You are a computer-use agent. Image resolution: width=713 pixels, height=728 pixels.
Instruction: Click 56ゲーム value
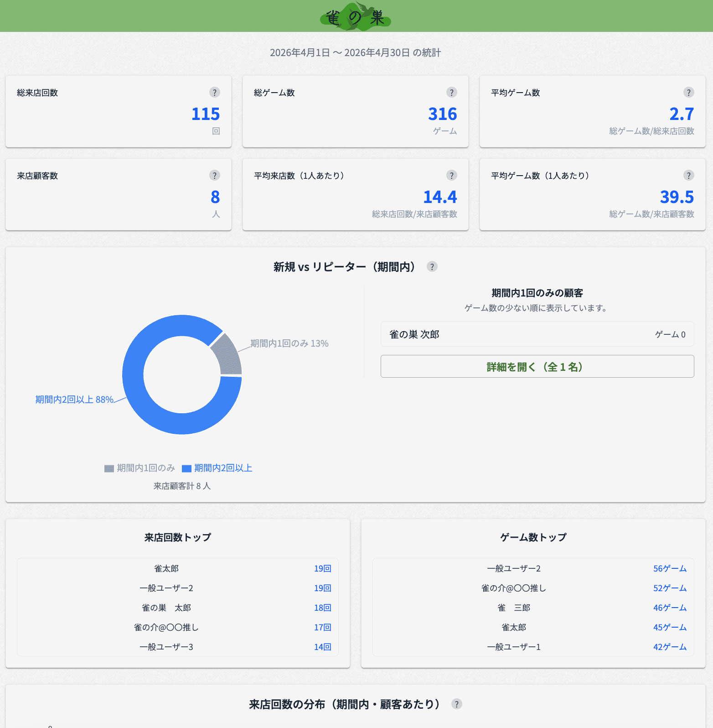click(670, 568)
